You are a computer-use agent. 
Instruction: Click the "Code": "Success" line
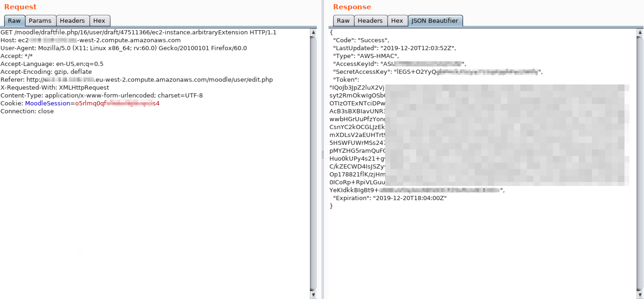(x=361, y=40)
